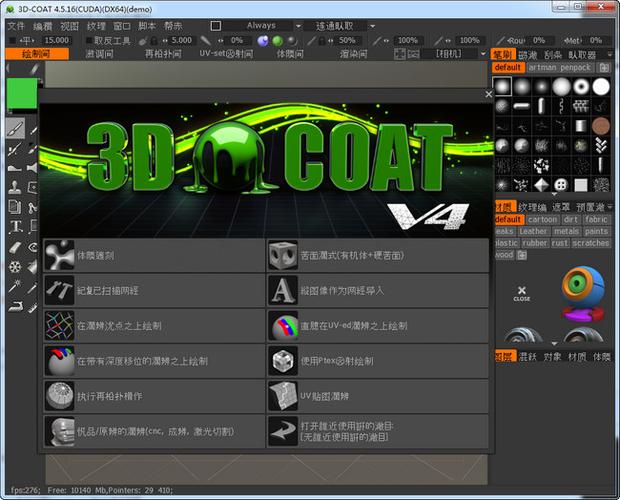
Task: Select the copy/paste pages tool icon
Action: coord(15,207)
